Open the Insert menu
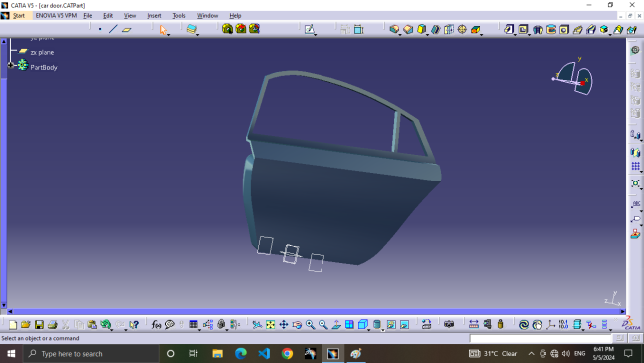Image resolution: width=644 pixels, height=363 pixels. click(154, 16)
